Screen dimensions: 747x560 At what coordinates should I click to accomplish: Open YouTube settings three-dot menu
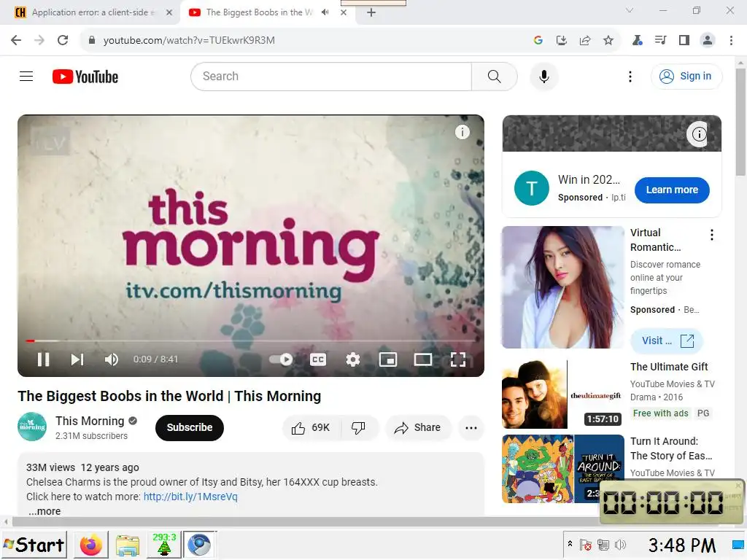[630, 76]
